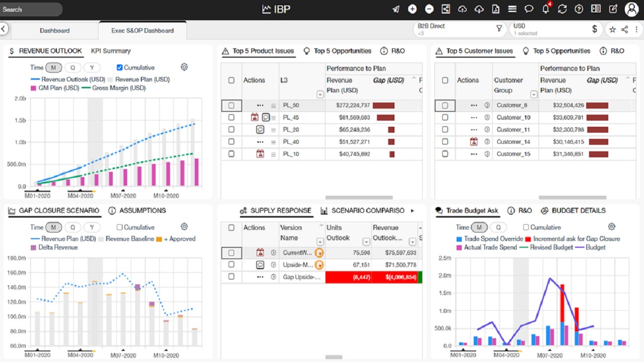The width and height of the screenshot is (644, 362).
Task: Open Top 5 Opportunities in product panel
Action: (x=337, y=51)
